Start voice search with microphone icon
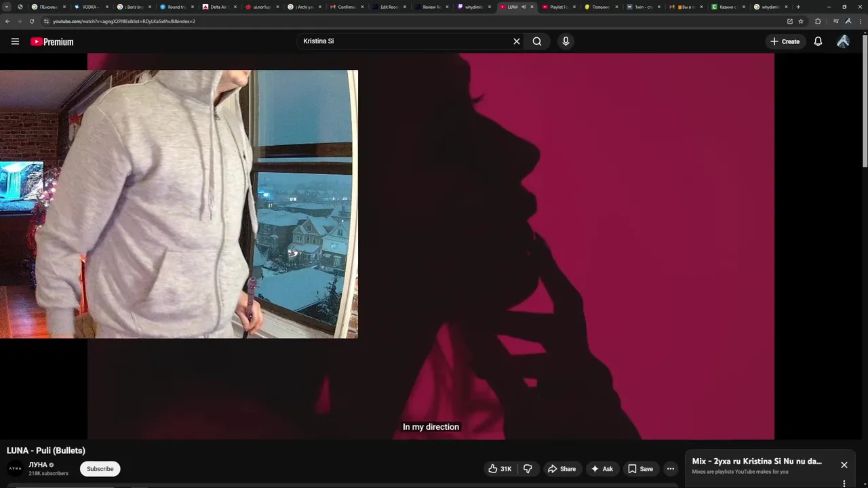Viewport: 868px width, 488px height. pyautogui.click(x=566, y=41)
